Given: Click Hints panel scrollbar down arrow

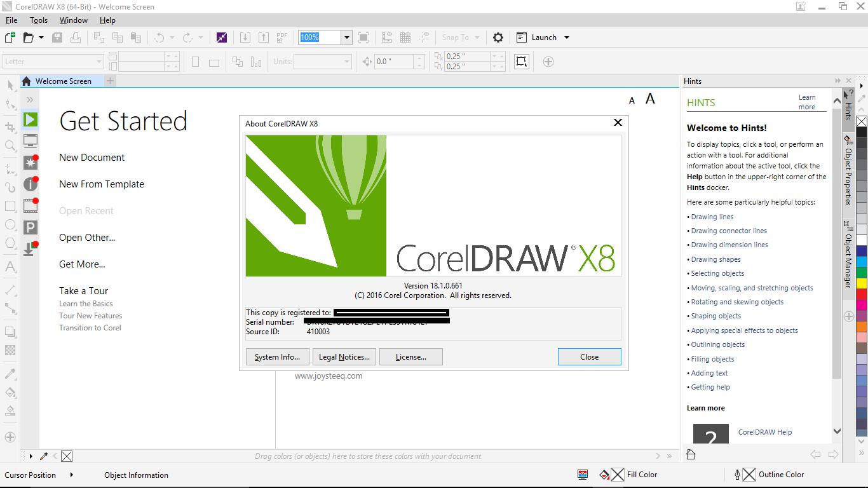Looking at the screenshot, I should coord(837,431).
